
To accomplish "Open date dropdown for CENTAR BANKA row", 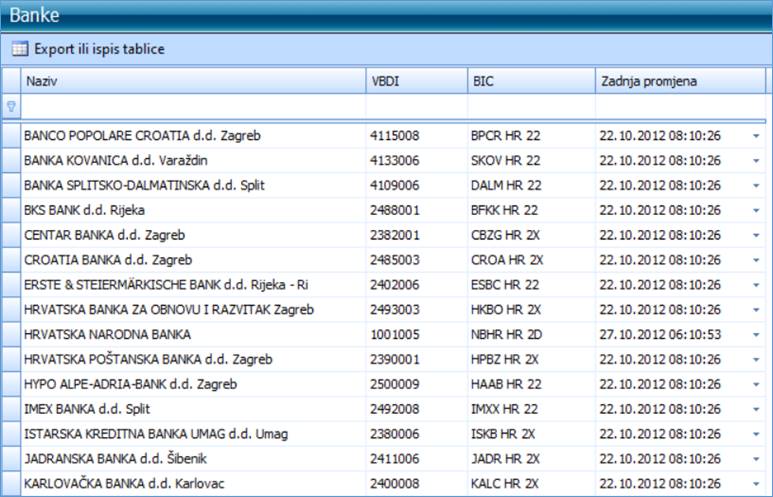I will click(756, 235).
